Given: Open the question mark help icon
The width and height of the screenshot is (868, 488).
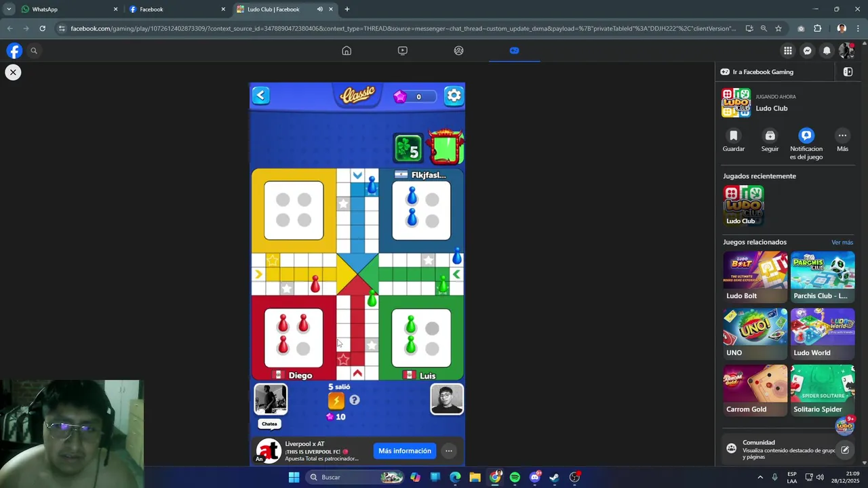Looking at the screenshot, I should point(354,400).
